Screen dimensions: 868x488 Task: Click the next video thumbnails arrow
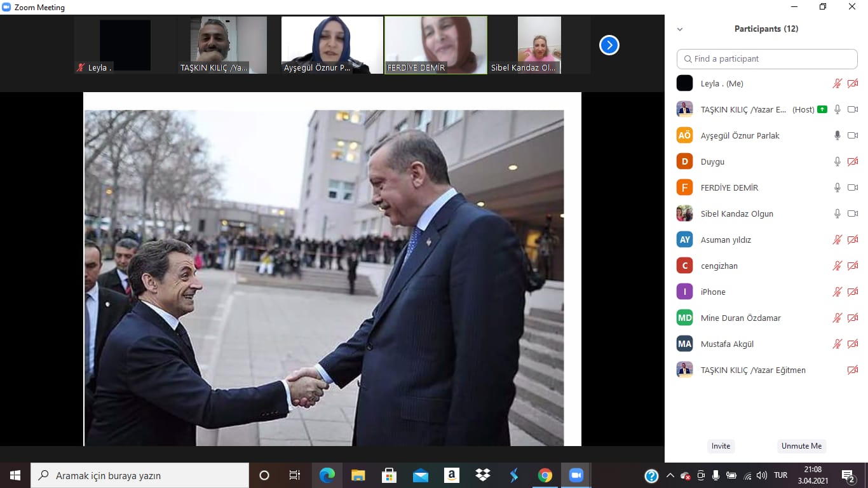coord(609,45)
